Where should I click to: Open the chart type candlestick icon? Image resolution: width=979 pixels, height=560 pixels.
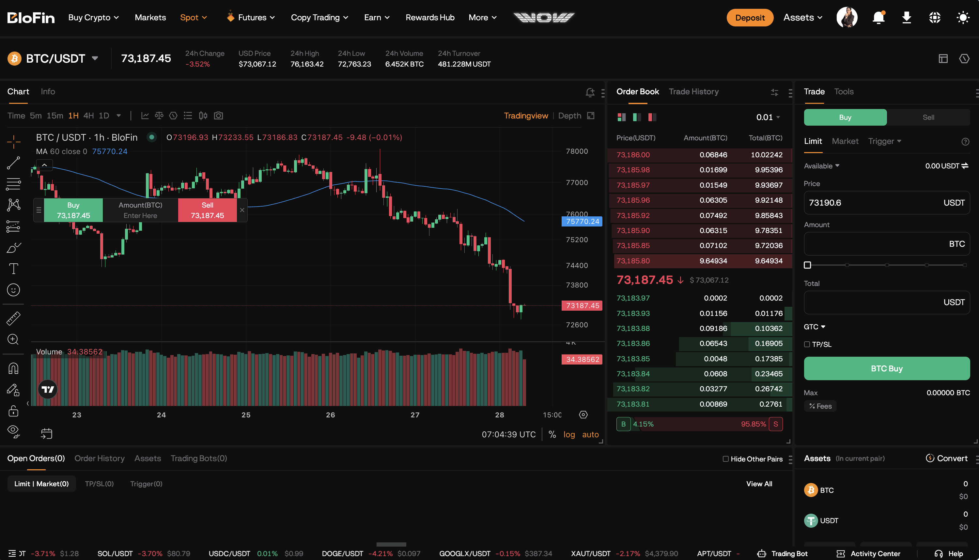click(203, 116)
